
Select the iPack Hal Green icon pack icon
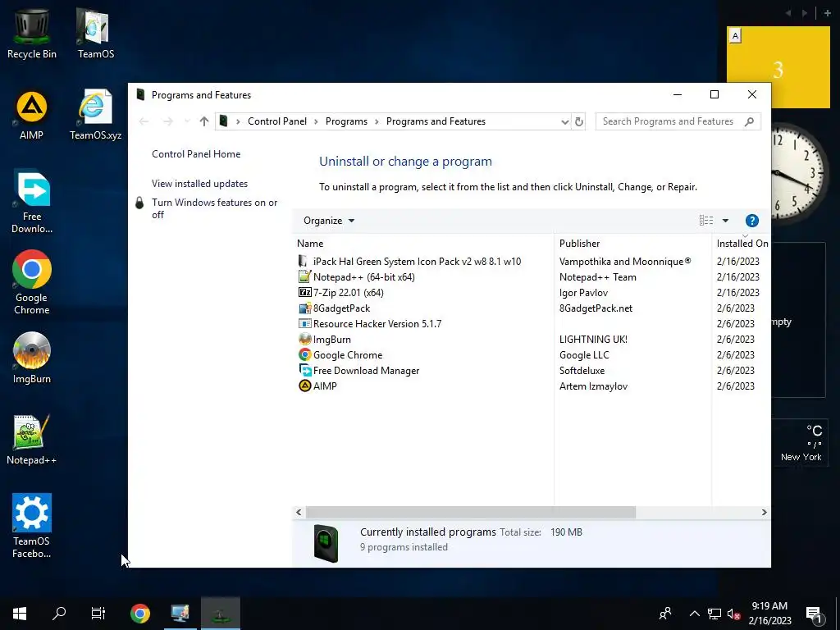click(304, 262)
